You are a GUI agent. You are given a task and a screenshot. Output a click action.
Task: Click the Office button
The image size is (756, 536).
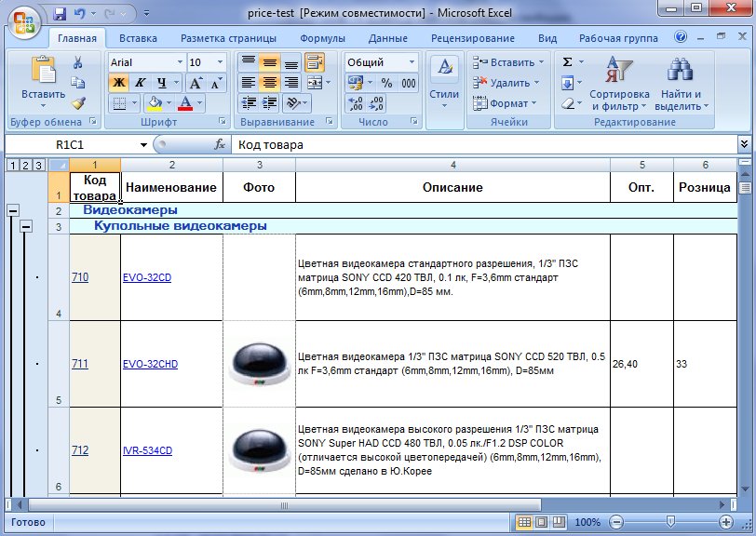[24, 21]
